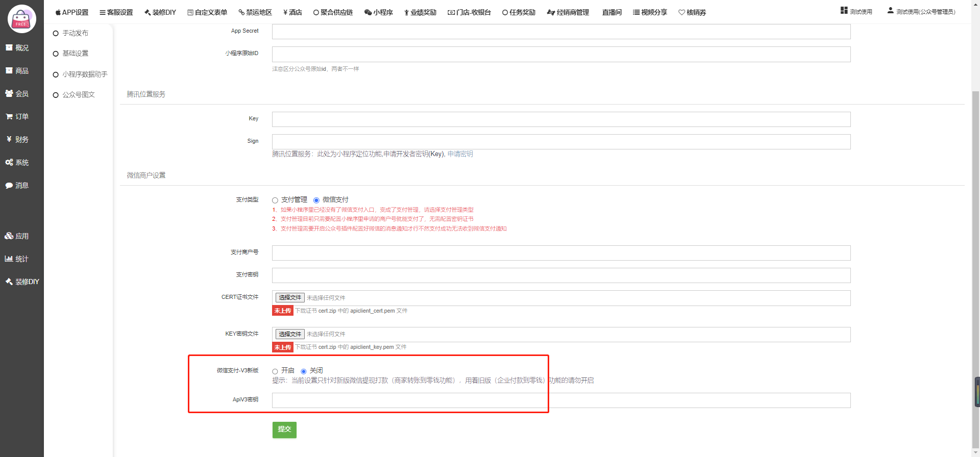
Task: Click the shop logo avatar icon
Action: [x=21, y=19]
